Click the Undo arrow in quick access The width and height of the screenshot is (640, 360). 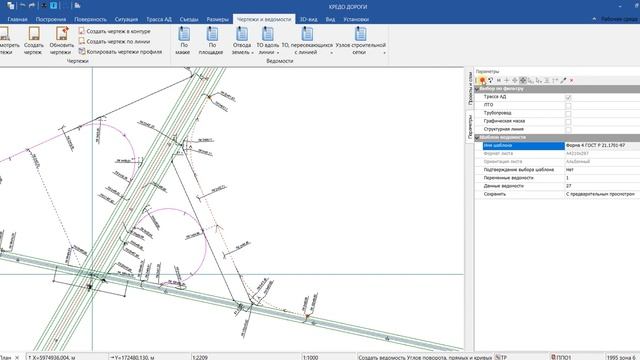22,6
